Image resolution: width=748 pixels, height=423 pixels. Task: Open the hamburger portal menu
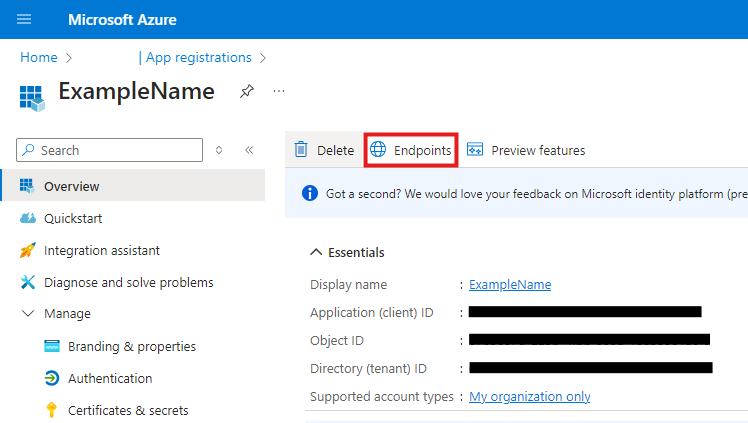tap(24, 20)
